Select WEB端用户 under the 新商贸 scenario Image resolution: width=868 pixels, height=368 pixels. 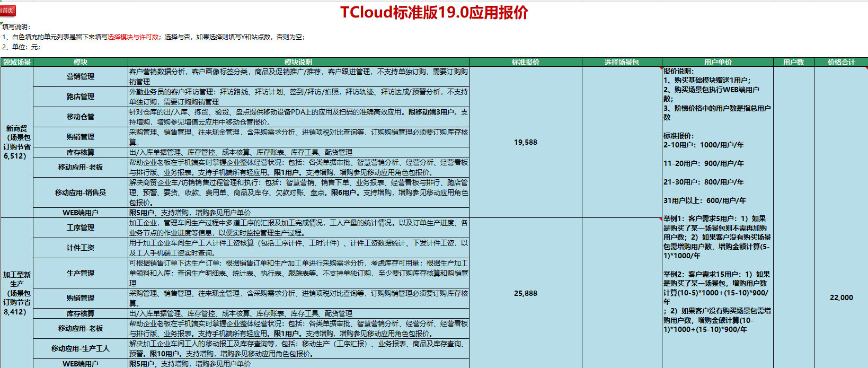[81, 213]
